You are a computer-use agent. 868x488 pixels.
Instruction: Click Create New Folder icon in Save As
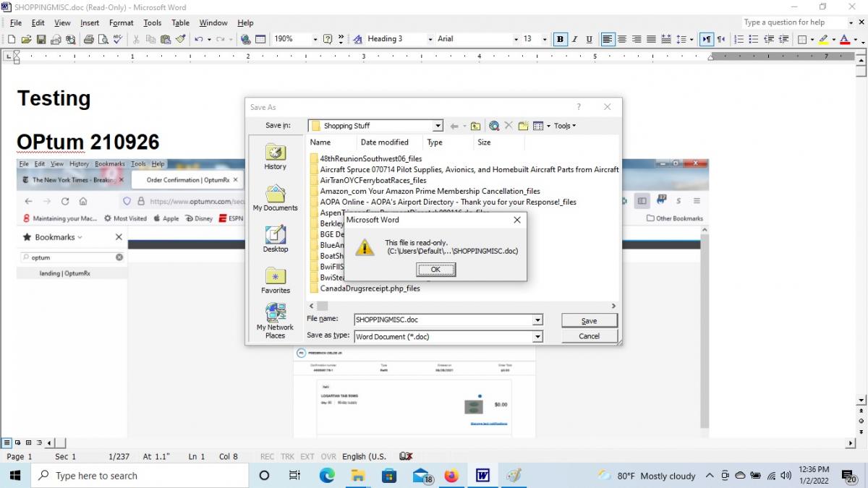click(x=523, y=126)
